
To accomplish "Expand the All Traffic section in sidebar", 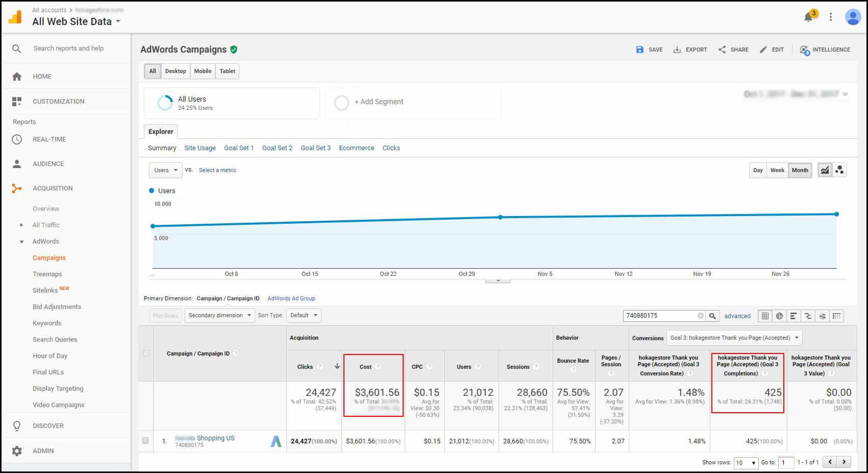I will (21, 225).
